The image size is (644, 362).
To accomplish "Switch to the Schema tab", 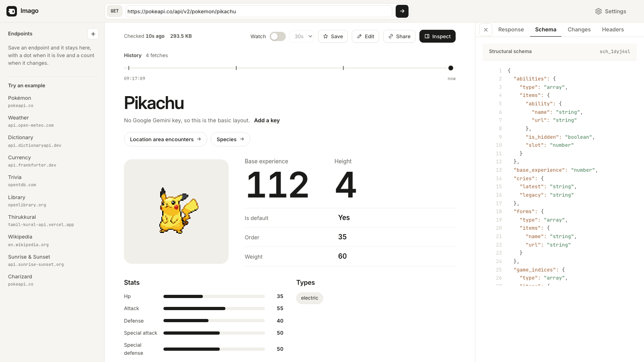I will pyautogui.click(x=545, y=29).
